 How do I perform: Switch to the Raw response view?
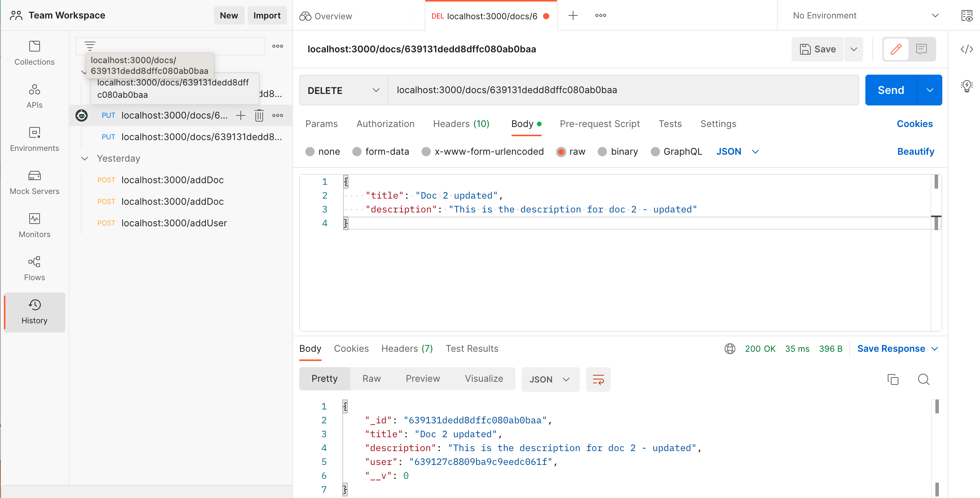[371, 378]
